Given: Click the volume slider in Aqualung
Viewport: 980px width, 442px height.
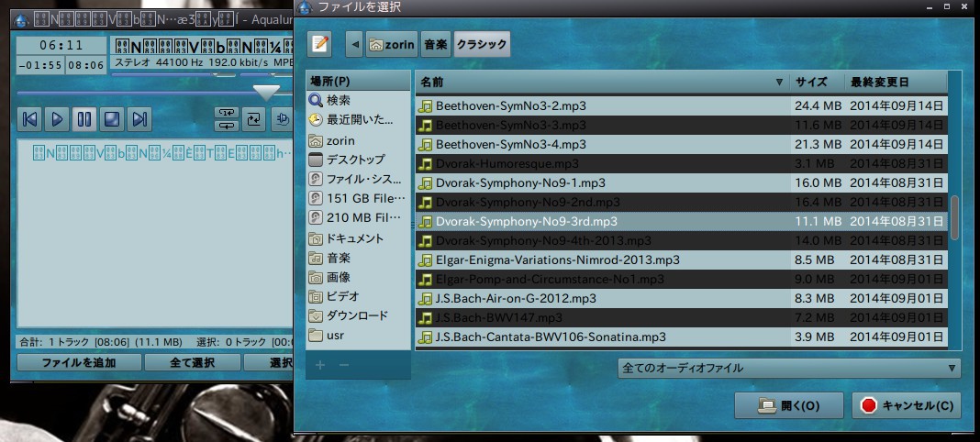Looking at the screenshot, I should point(173,75).
